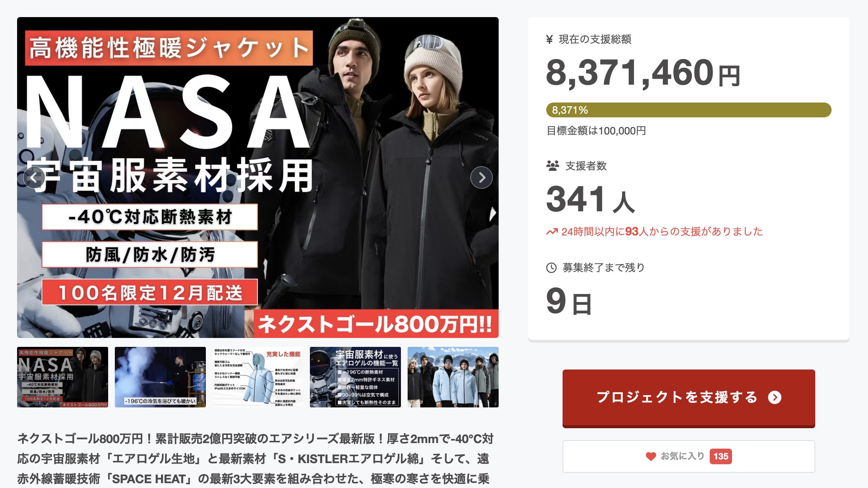Click the 8,371,460円 total amount

(x=643, y=72)
